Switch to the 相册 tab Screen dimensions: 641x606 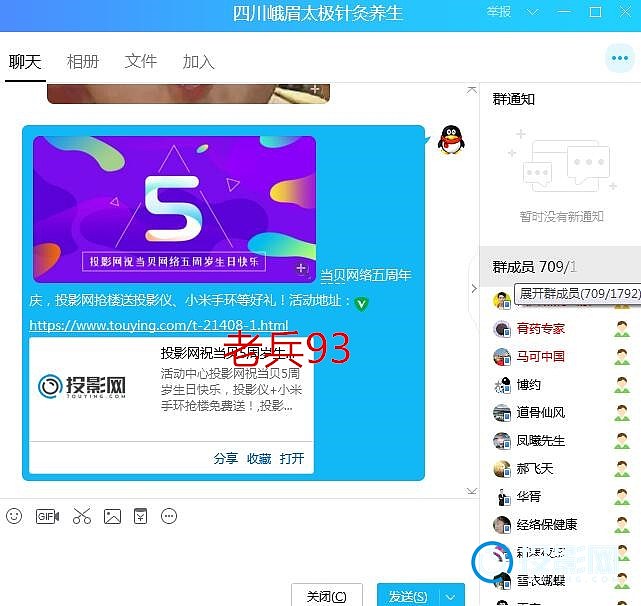pyautogui.click(x=83, y=61)
